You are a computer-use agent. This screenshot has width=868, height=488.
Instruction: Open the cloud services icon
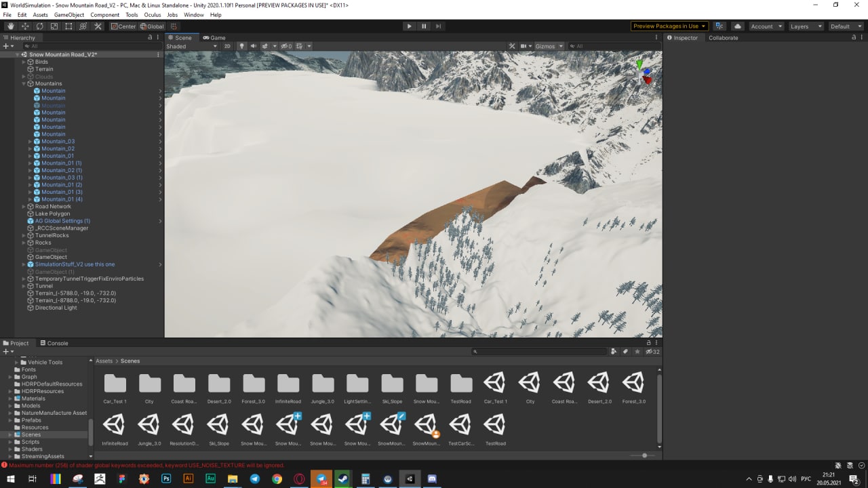(738, 26)
